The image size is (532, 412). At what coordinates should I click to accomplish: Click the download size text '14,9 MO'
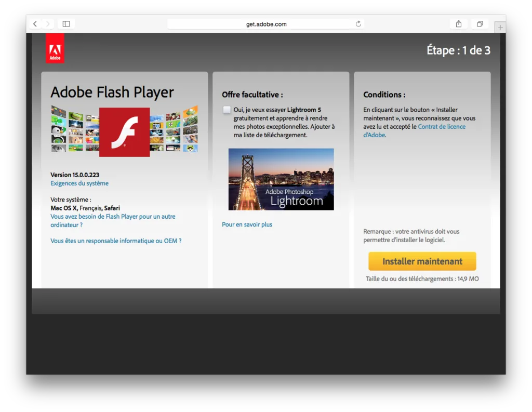pos(468,278)
